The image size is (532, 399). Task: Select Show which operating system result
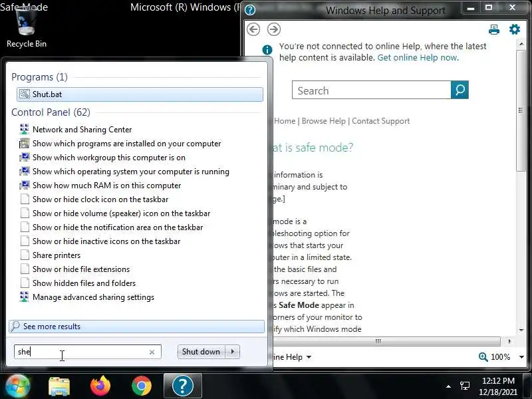click(x=124, y=172)
